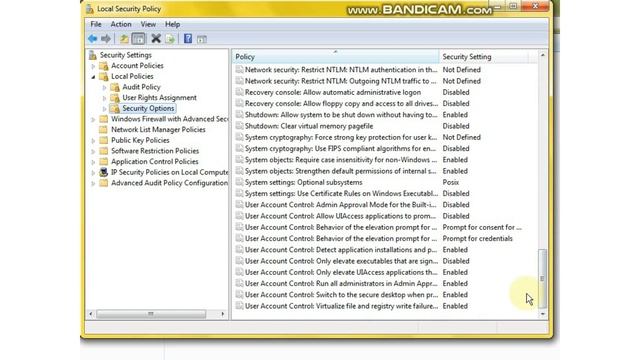Click the Show/Hide Action Pane icon
640x360 pixels.
202,39
